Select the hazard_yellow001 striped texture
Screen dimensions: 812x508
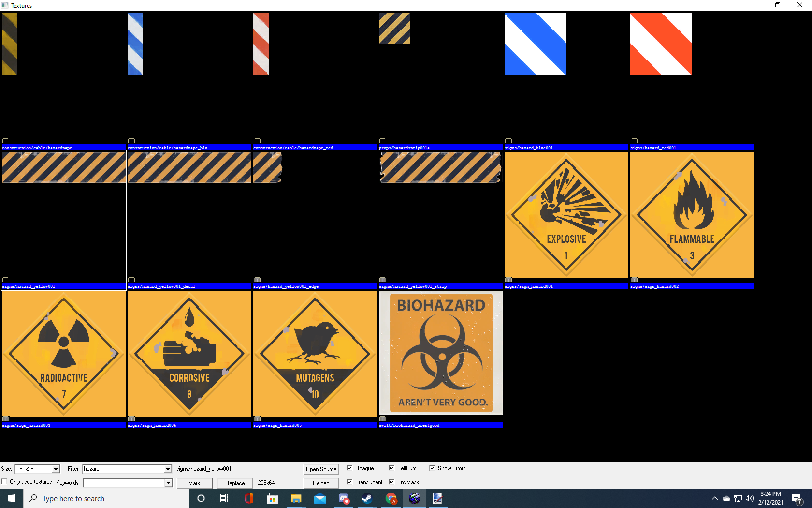pos(64,167)
